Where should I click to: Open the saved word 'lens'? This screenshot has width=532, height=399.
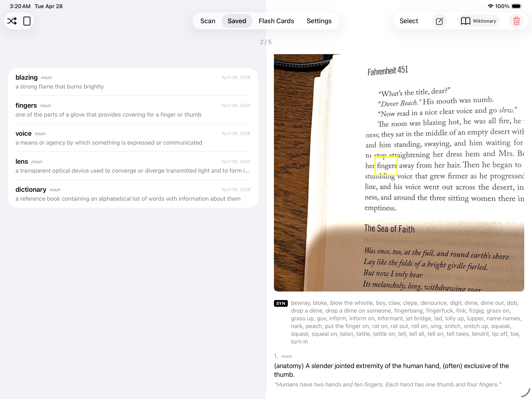133,166
